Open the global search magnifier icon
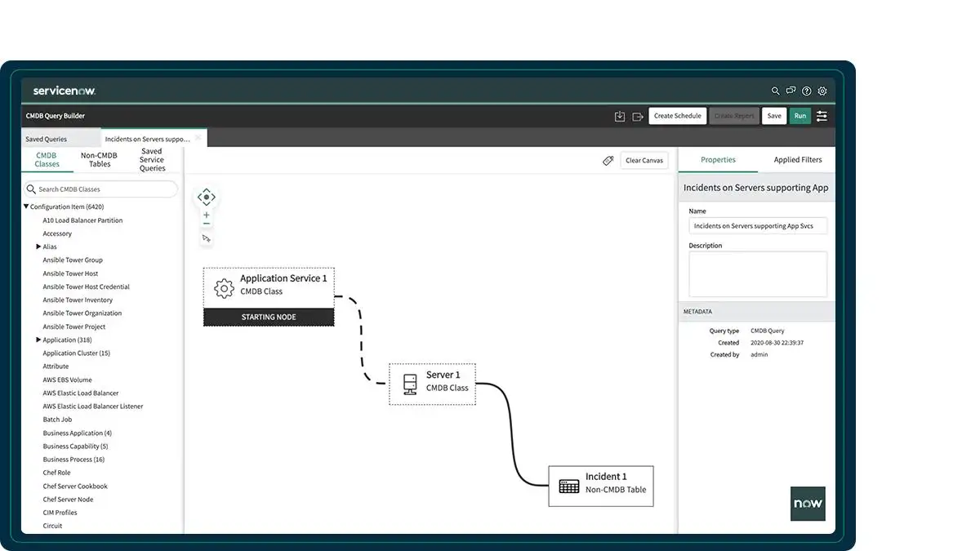This screenshot has width=980, height=551. click(x=776, y=91)
